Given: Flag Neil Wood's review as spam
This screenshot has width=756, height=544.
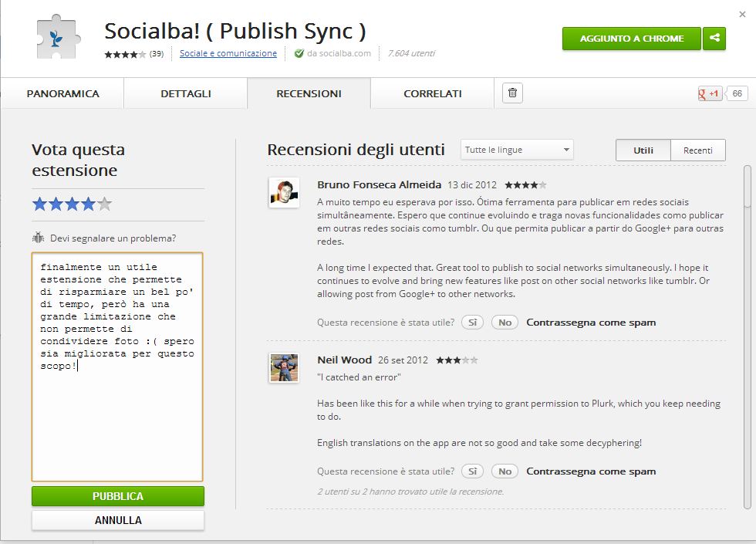Looking at the screenshot, I should (x=591, y=471).
